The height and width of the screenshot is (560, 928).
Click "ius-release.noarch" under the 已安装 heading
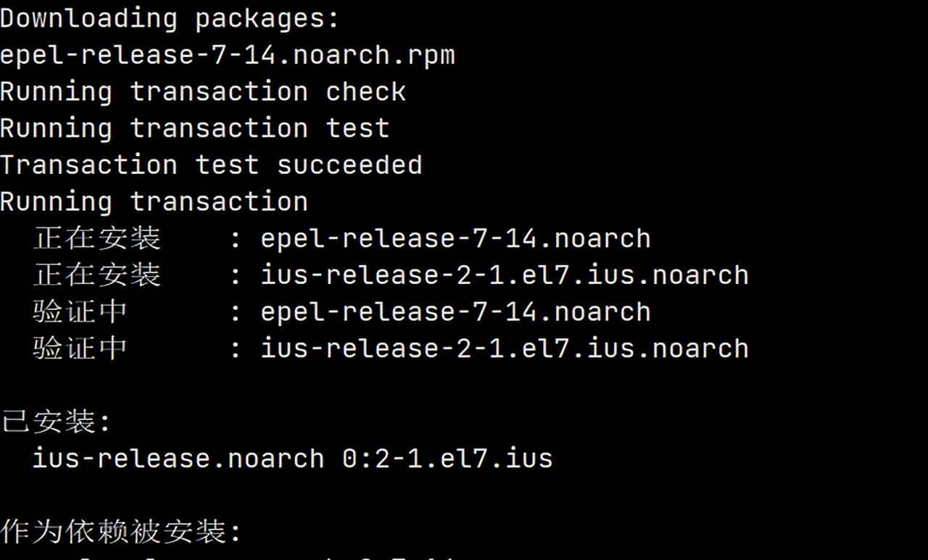(178, 459)
